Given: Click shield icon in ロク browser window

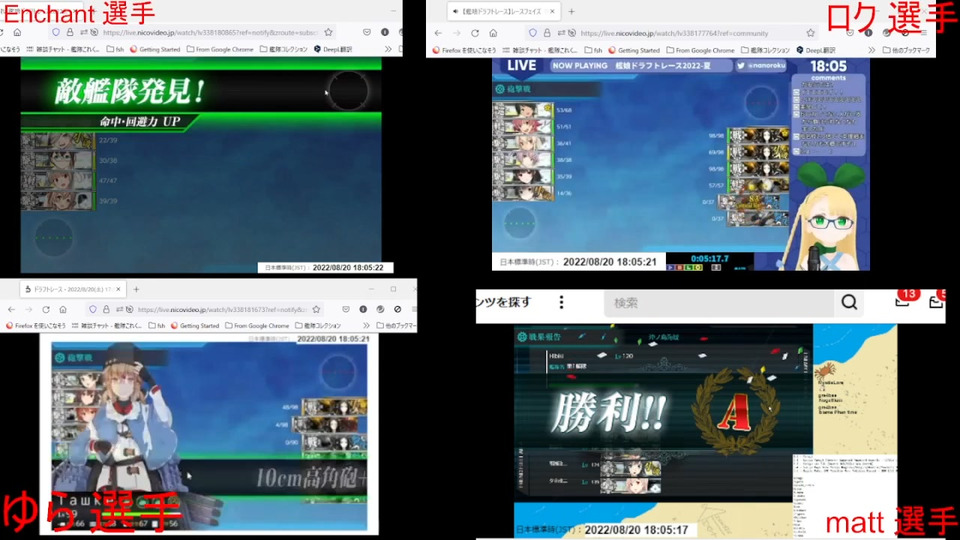Looking at the screenshot, I should [533, 33].
